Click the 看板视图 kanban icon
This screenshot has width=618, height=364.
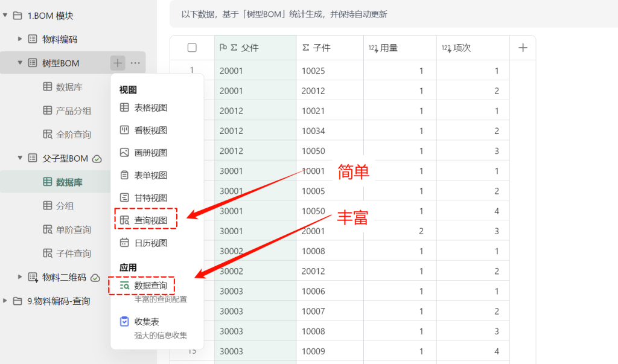click(x=124, y=130)
